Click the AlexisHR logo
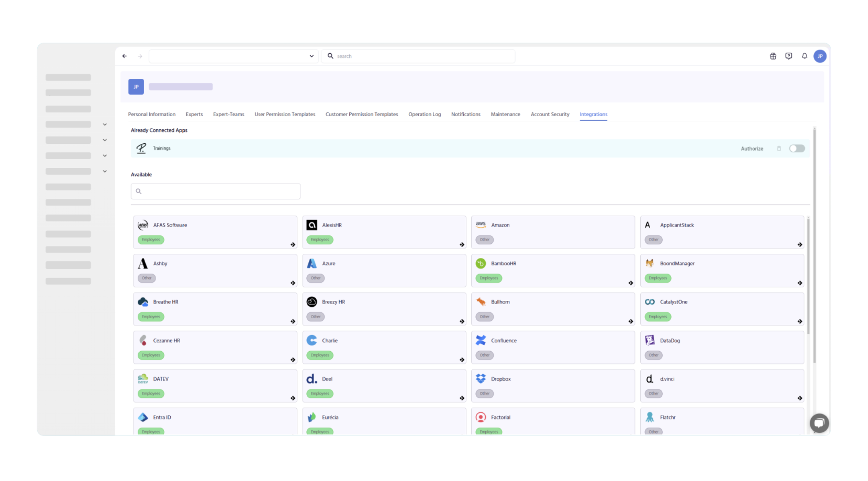 point(312,225)
